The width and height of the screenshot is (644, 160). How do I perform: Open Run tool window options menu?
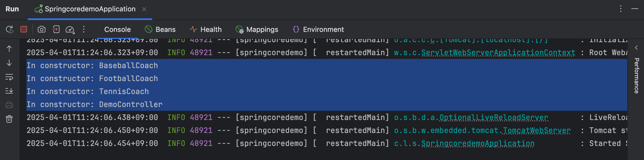621,9
